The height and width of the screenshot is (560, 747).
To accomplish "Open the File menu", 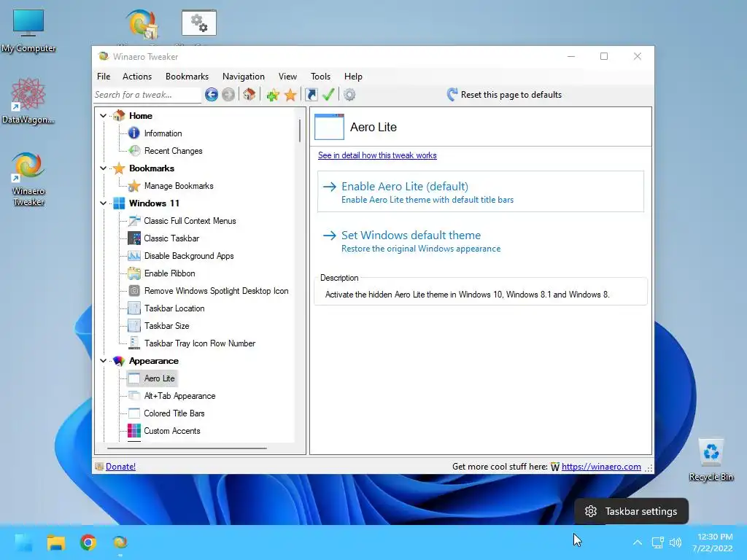I will tap(104, 77).
